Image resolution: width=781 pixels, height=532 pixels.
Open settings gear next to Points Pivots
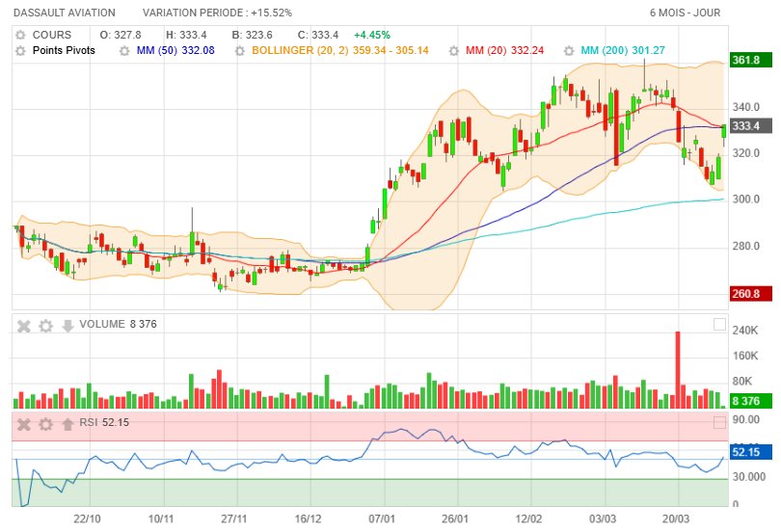(20, 51)
